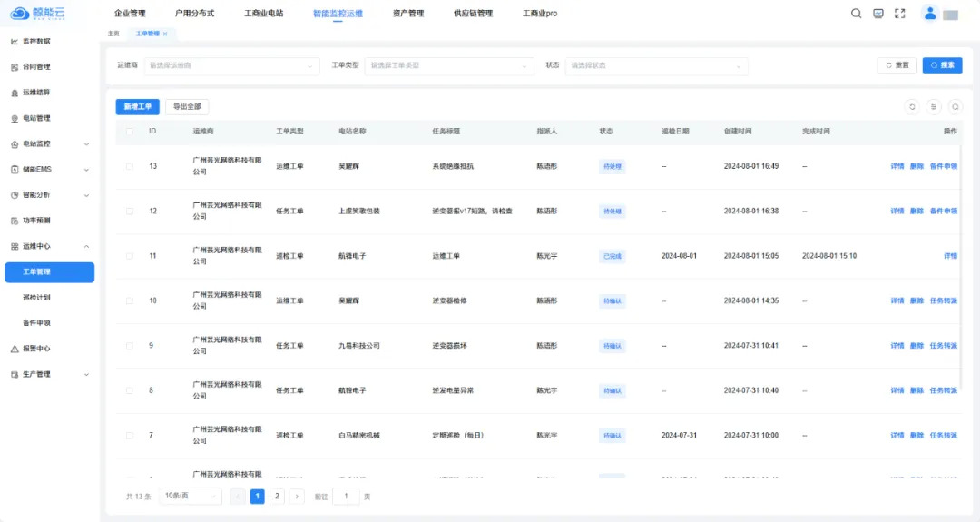The width and height of the screenshot is (980, 522).
Task: Toggle the select-all checkbox in table header
Action: pyautogui.click(x=129, y=132)
